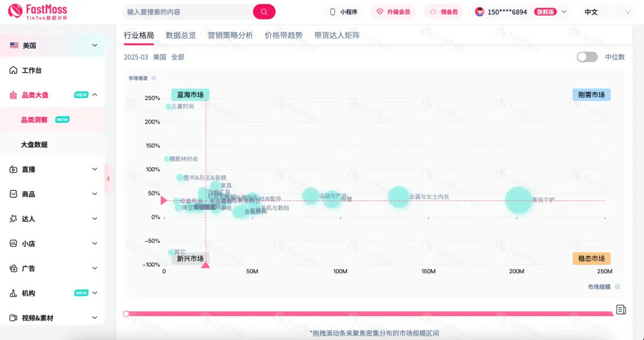Click the 市场增速 help icon
Image resolution: width=644 pixels, height=340 pixels.
tap(154, 78)
